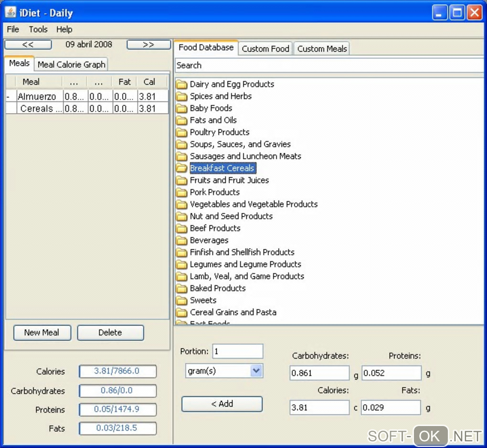
Task: Click the Portion input field
Action: (238, 352)
